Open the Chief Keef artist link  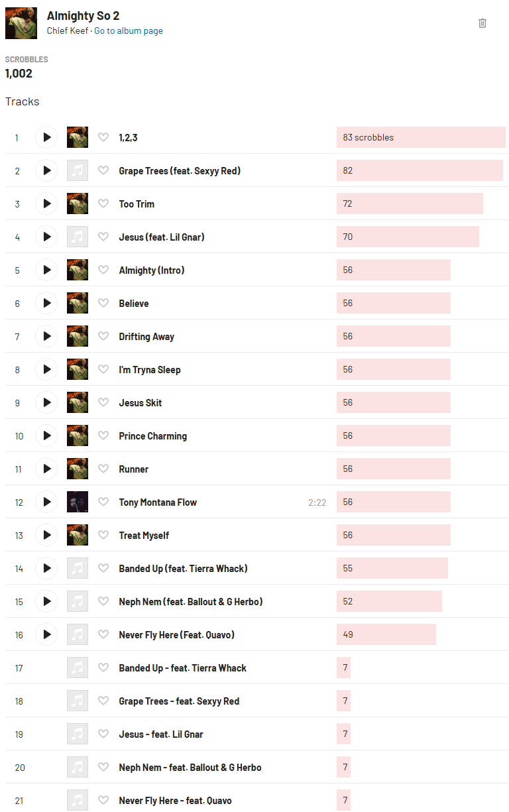(x=68, y=31)
